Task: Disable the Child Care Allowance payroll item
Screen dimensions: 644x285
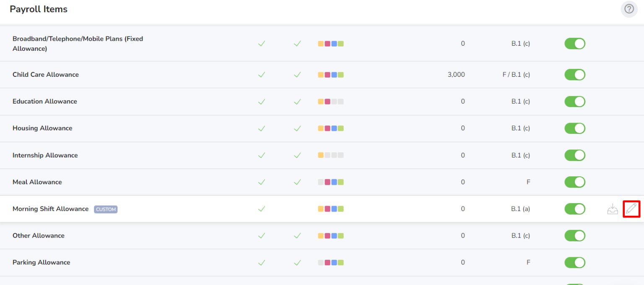Action: [575, 74]
